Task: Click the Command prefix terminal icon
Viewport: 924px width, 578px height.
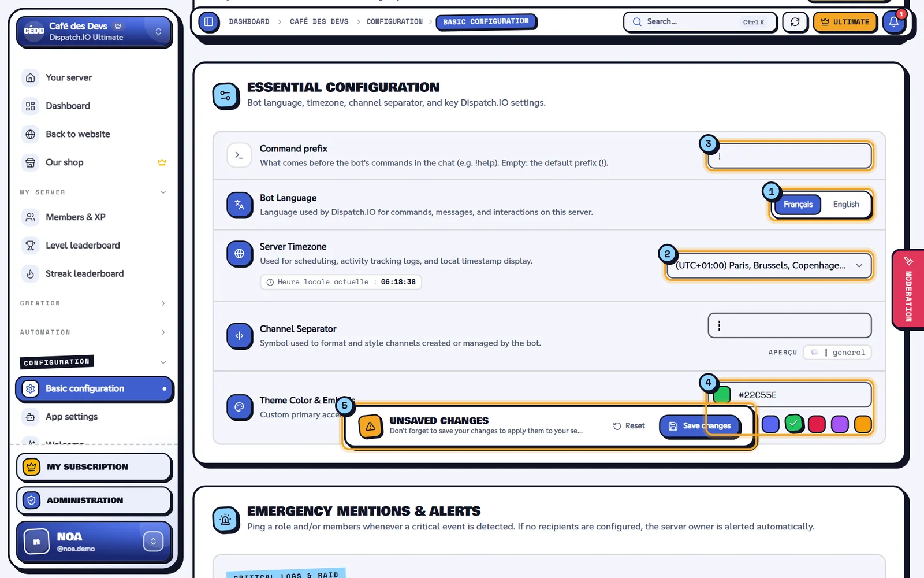Action: 239,155
